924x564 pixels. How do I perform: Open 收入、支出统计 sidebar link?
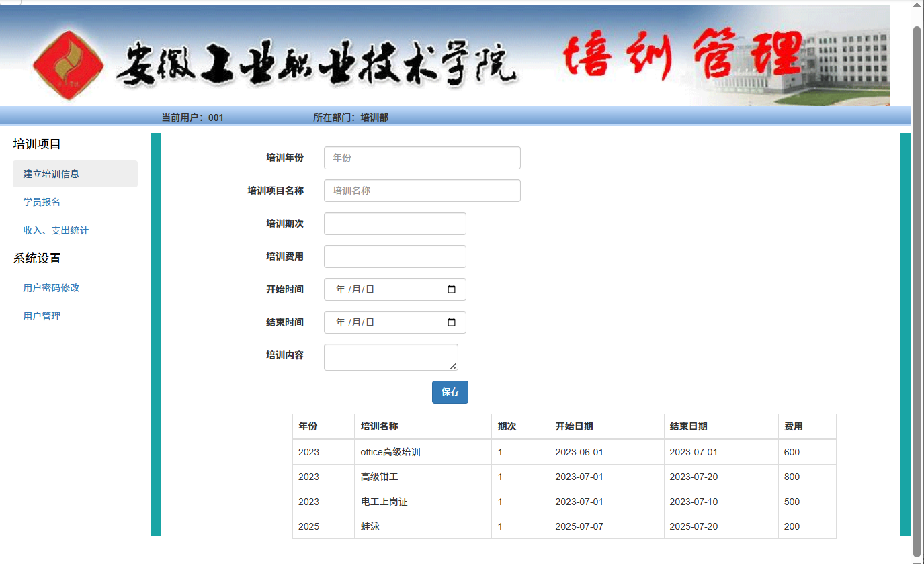tap(56, 230)
